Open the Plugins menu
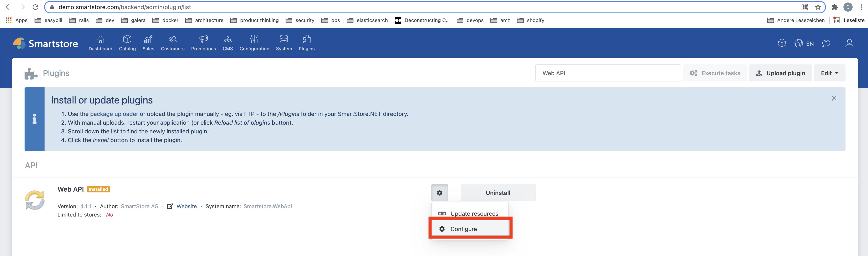The image size is (868, 256). tap(307, 43)
